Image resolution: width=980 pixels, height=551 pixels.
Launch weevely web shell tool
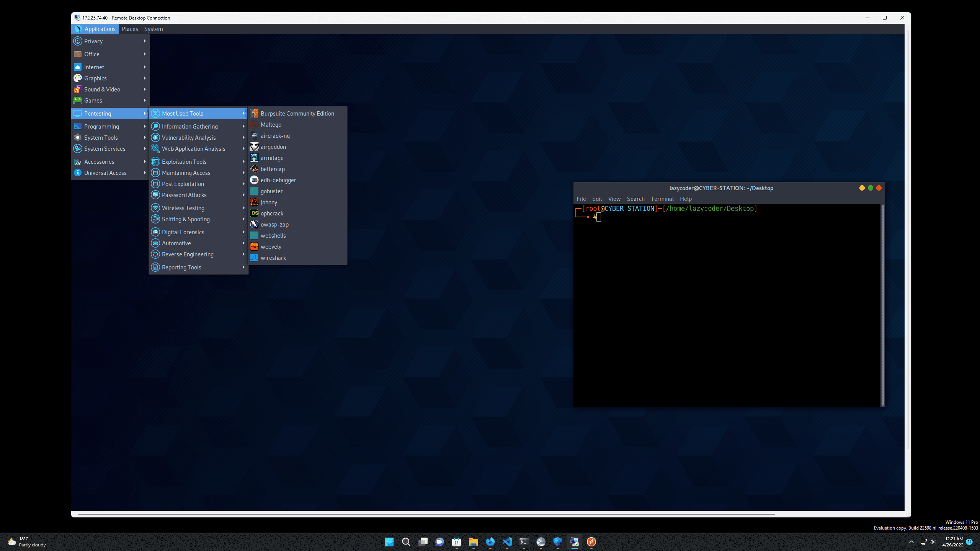coord(271,246)
